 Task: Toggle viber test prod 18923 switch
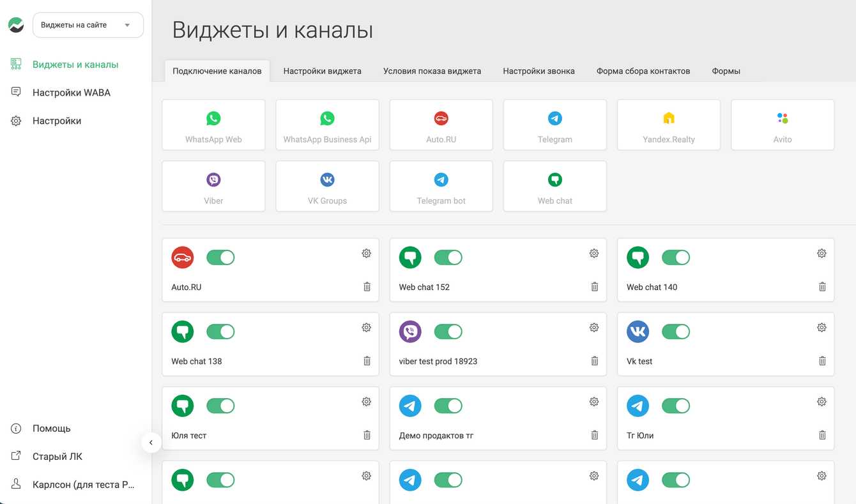click(x=448, y=332)
